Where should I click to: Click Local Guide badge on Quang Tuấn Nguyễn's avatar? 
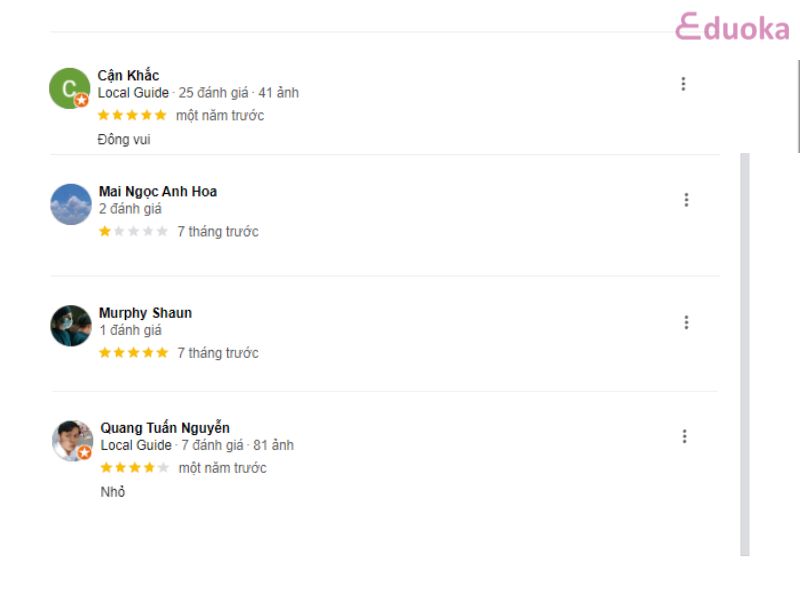(84, 453)
